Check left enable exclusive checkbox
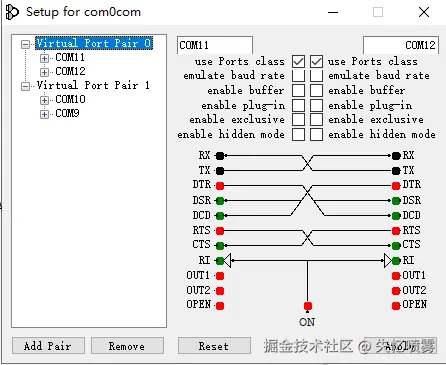446x365 pixels. [298, 119]
